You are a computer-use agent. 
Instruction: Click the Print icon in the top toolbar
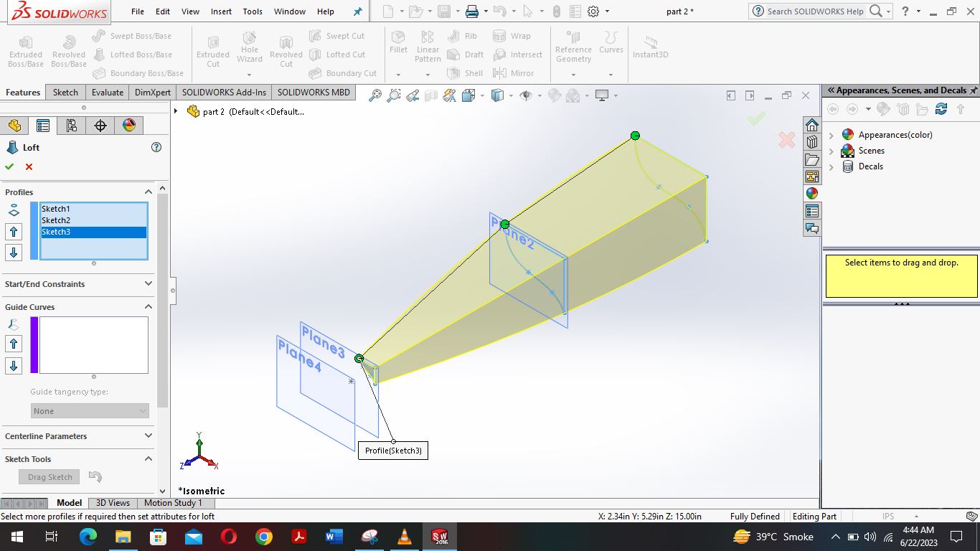point(471,11)
